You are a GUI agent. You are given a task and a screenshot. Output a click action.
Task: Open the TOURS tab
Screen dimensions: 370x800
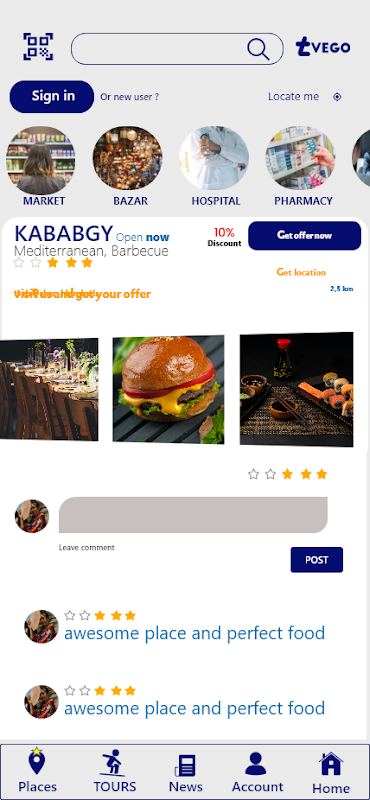coord(115,770)
